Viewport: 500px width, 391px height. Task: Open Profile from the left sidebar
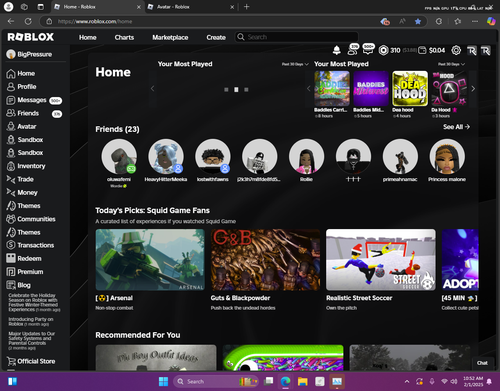coord(21,87)
